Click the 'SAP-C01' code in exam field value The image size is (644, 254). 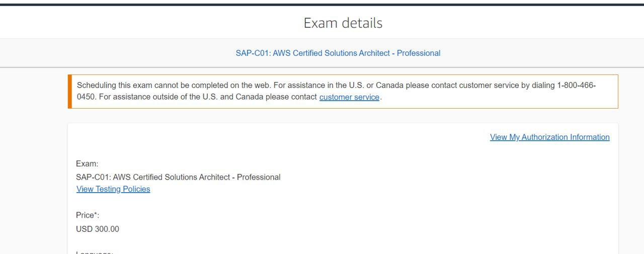point(93,177)
